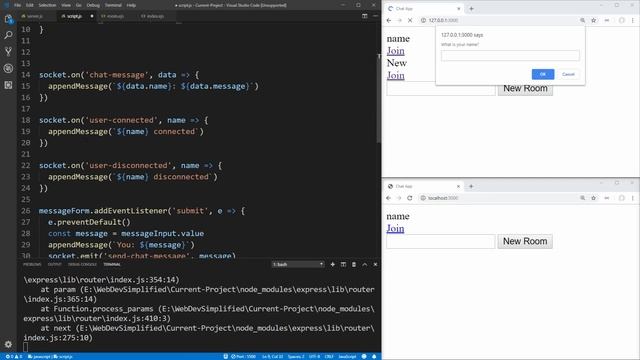Bookmark the 127.0.0.1:3000 page with star
This screenshot has height=360, width=640.
coord(593,20)
